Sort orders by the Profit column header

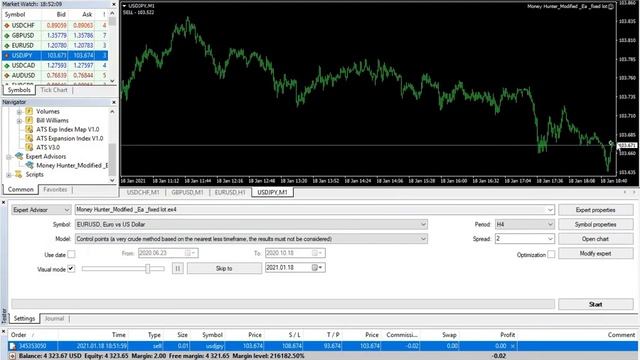(507, 335)
